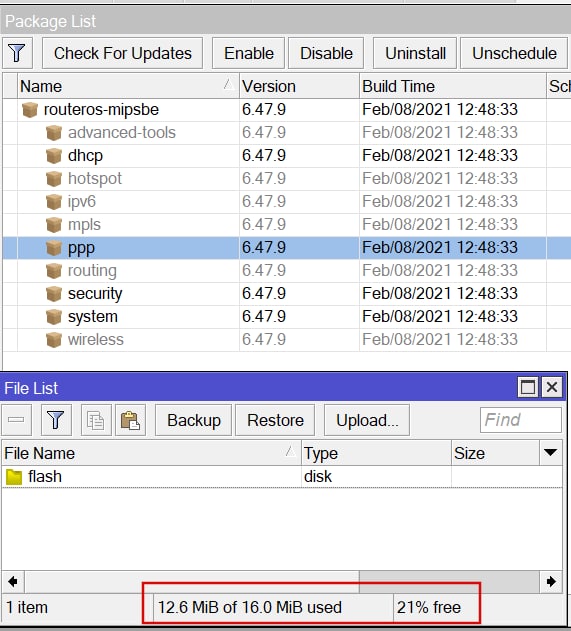The height and width of the screenshot is (631, 571).
Task: Click the Disable package button
Action: [x=326, y=53]
